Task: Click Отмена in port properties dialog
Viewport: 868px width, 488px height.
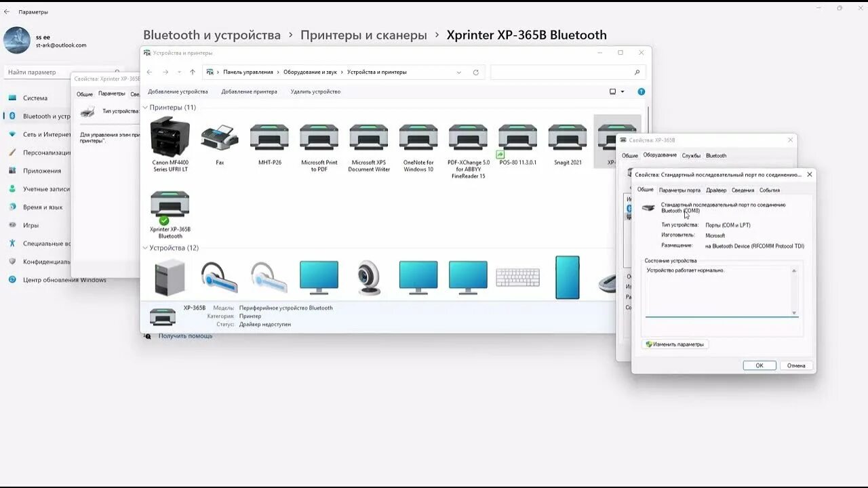Action: point(796,365)
